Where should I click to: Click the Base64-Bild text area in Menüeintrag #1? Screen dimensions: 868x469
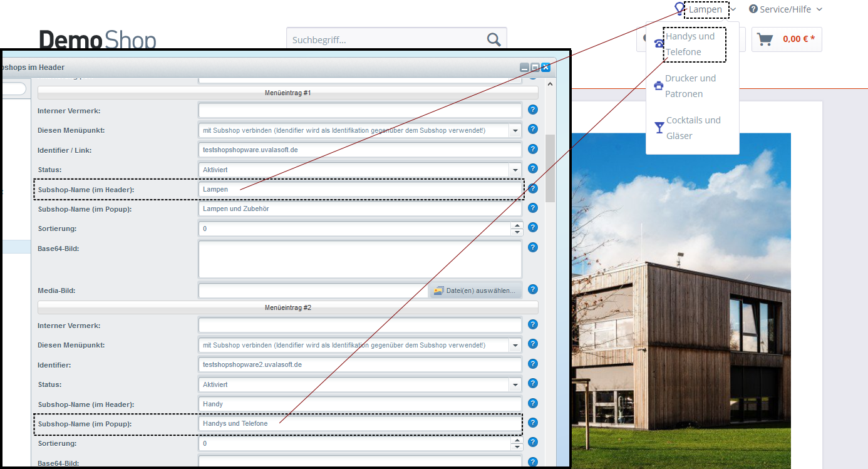coord(360,259)
